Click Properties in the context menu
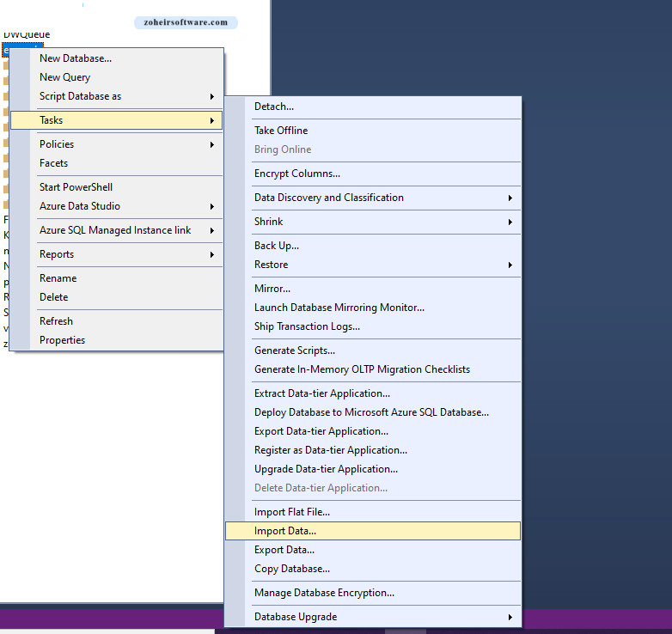Image resolution: width=672 pixels, height=634 pixels. point(63,340)
